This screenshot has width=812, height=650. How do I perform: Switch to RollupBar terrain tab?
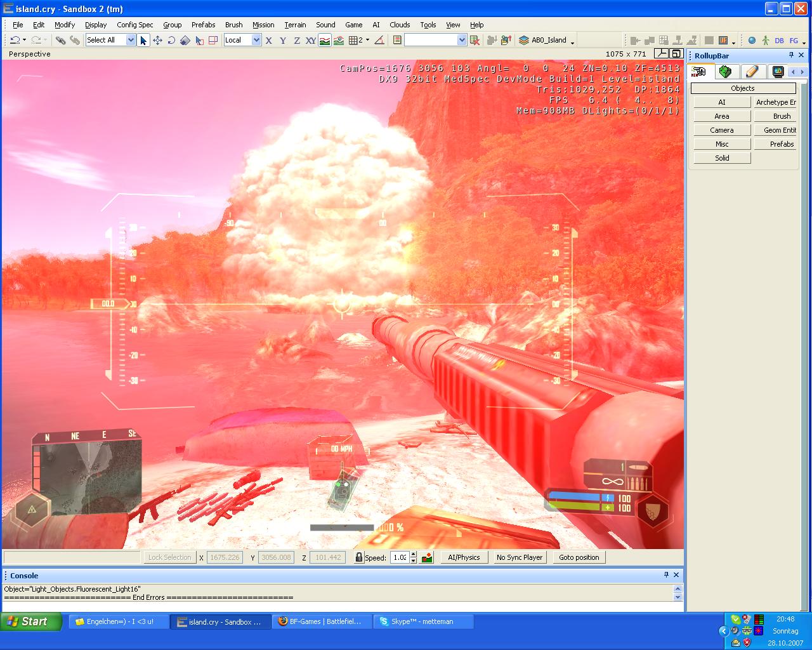click(x=725, y=72)
